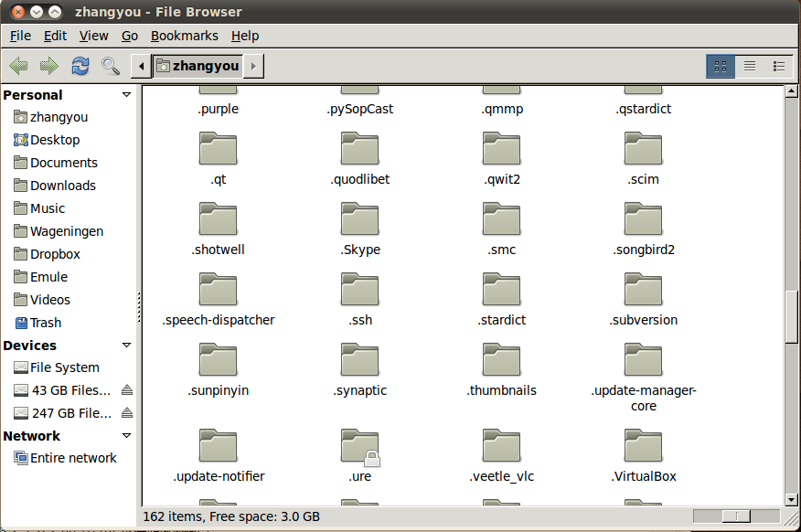The image size is (801, 532).
Task: Select the .VirtualBox folder icon
Action: pyautogui.click(x=643, y=445)
